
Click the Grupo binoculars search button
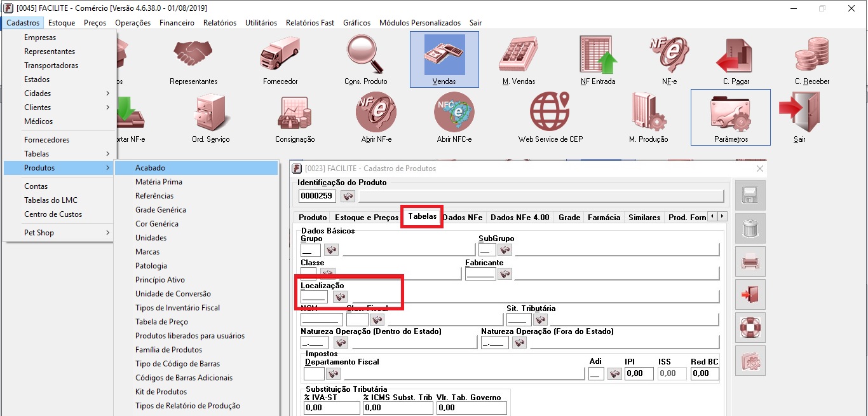[331, 249]
